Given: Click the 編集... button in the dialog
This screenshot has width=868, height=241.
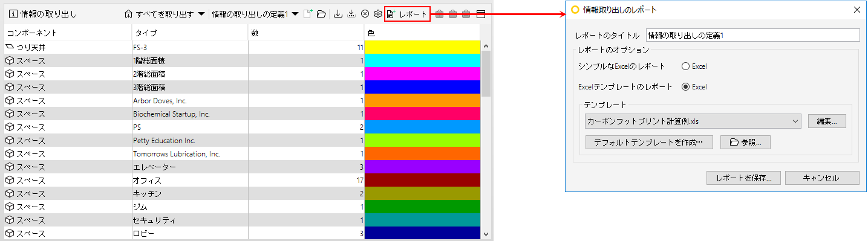Looking at the screenshot, I should tap(827, 121).
